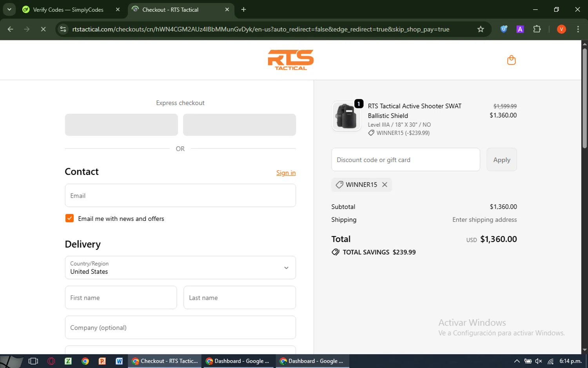
Task: Expand the Country/Region dropdown
Action: pyautogui.click(x=180, y=268)
